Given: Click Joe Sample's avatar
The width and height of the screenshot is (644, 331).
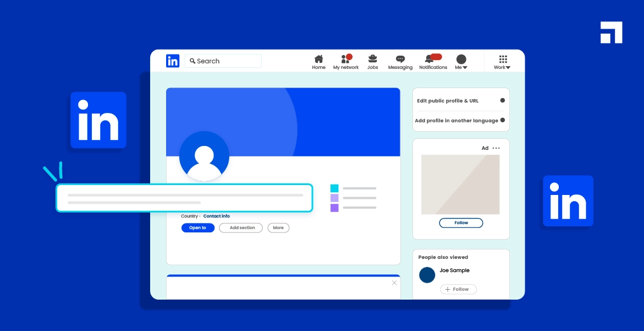Looking at the screenshot, I should point(427,275).
